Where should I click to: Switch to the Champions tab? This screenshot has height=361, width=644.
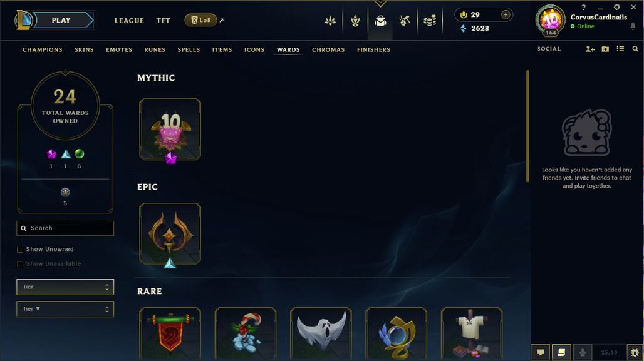(x=43, y=49)
